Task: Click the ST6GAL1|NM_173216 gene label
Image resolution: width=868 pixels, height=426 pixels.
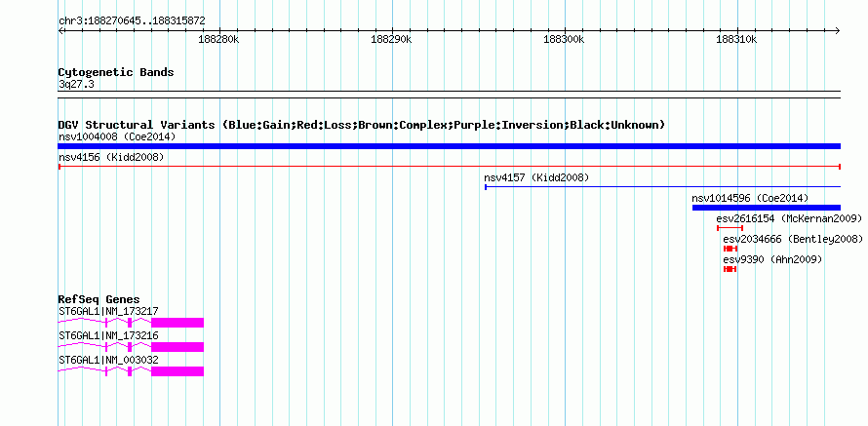Action: tap(108, 335)
